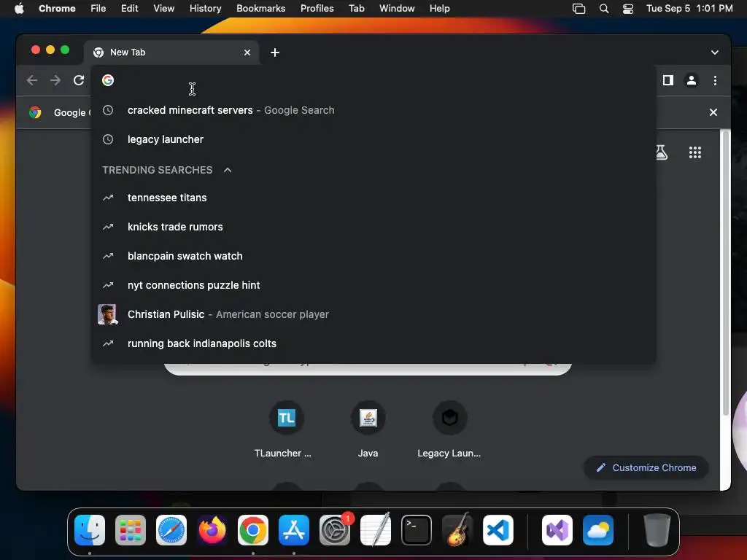Click the Christian Pulisic thumbnail photo

107,314
